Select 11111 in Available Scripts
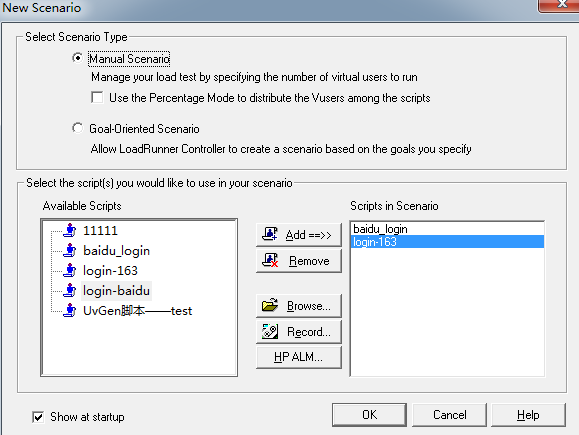Screen dimensions: 579x435 pos(100,231)
